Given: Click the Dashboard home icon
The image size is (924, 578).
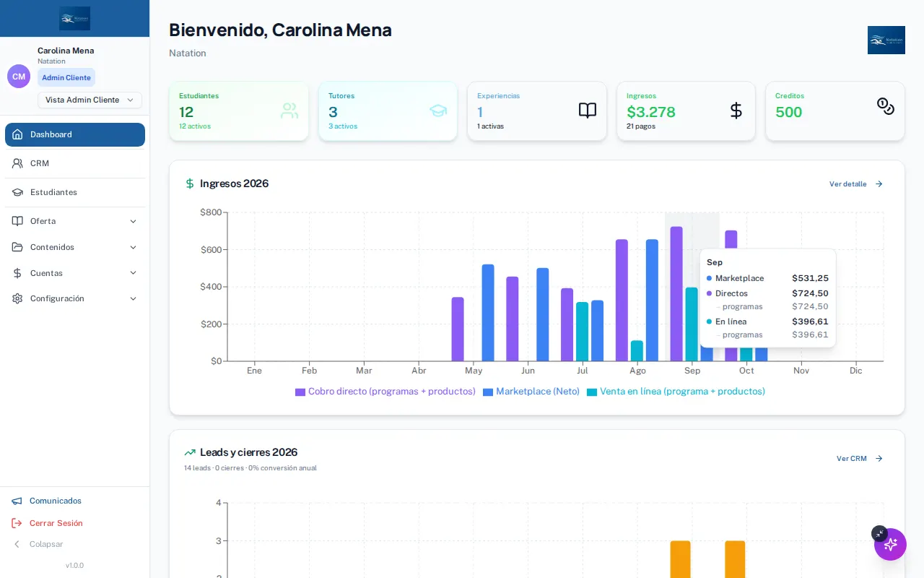Looking at the screenshot, I should tap(17, 134).
